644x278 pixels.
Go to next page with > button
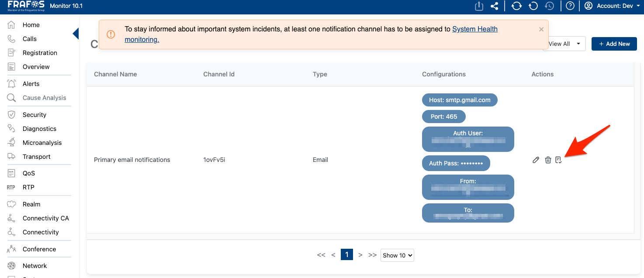[x=360, y=255]
